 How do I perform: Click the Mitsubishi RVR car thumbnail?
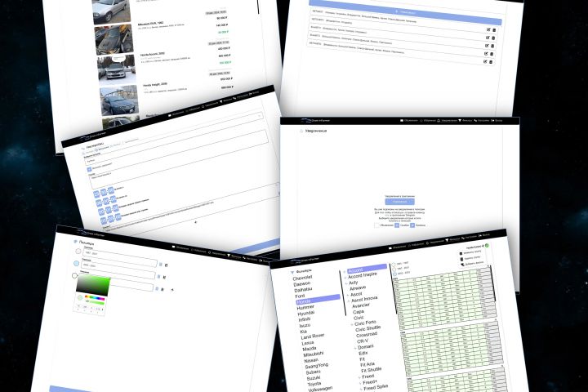[x=114, y=39]
